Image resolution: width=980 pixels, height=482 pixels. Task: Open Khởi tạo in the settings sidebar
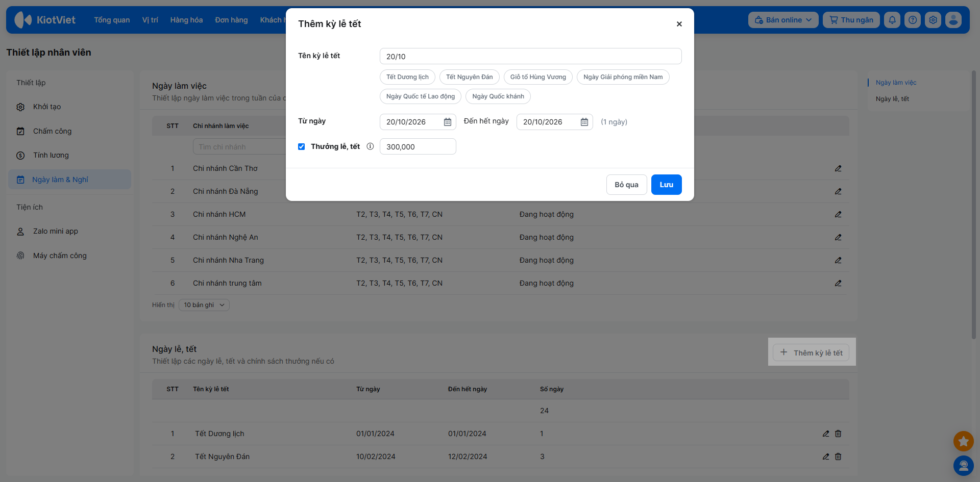tap(69, 107)
